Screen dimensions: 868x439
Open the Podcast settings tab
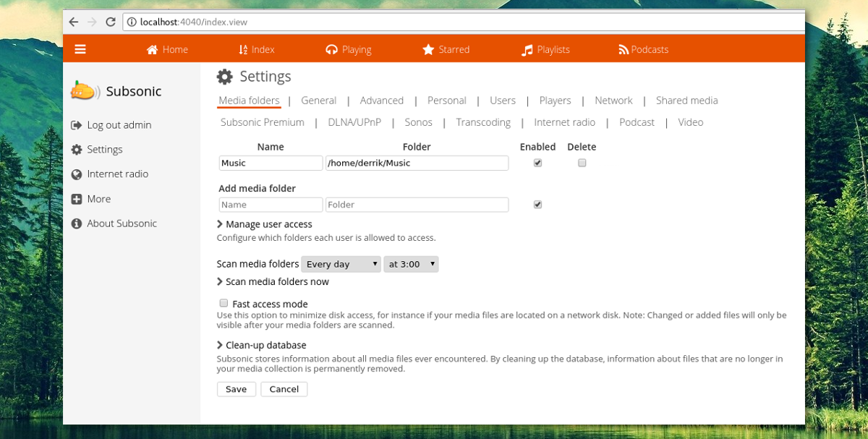[637, 122]
